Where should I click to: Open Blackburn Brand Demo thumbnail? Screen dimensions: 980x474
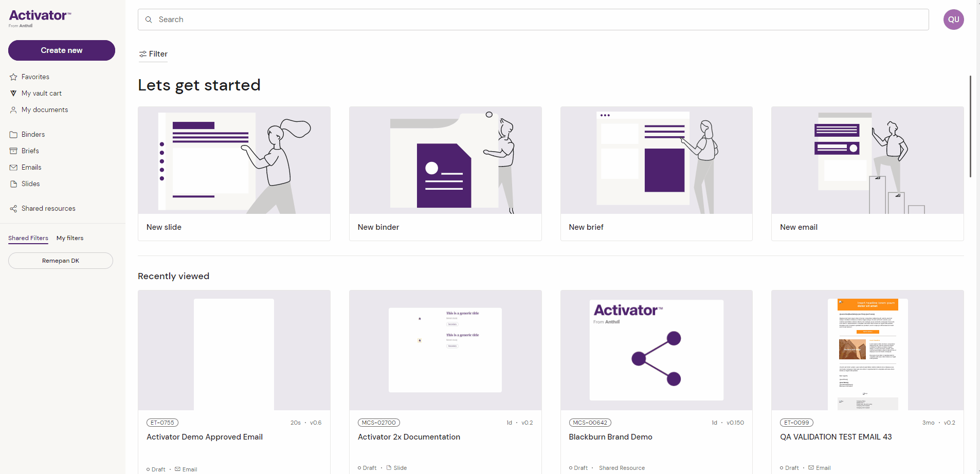[656, 350]
